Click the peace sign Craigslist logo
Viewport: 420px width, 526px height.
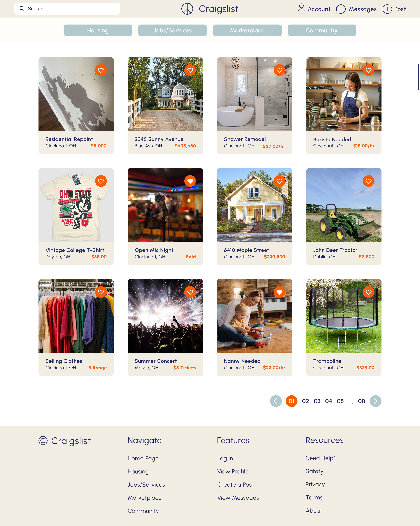pos(187,9)
